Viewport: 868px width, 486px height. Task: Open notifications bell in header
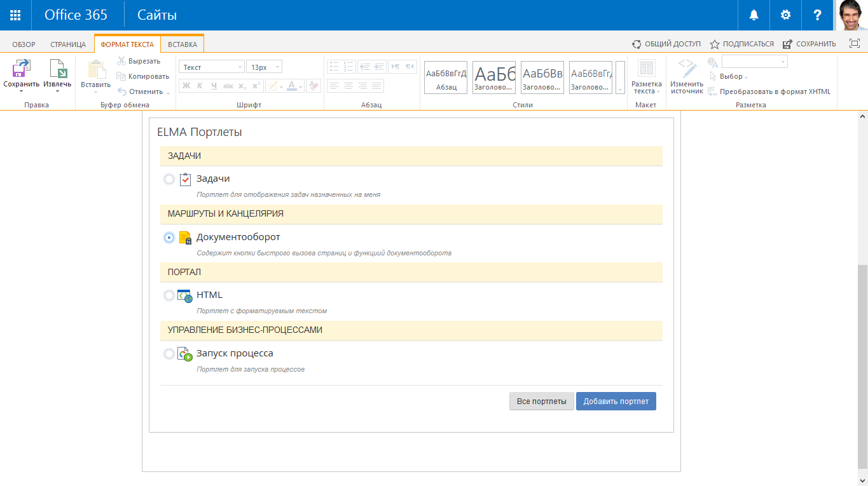point(754,15)
